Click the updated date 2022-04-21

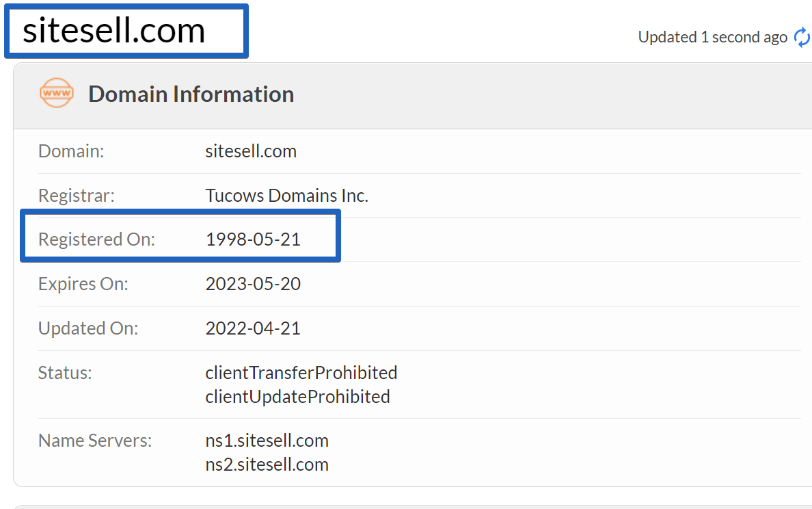(253, 328)
